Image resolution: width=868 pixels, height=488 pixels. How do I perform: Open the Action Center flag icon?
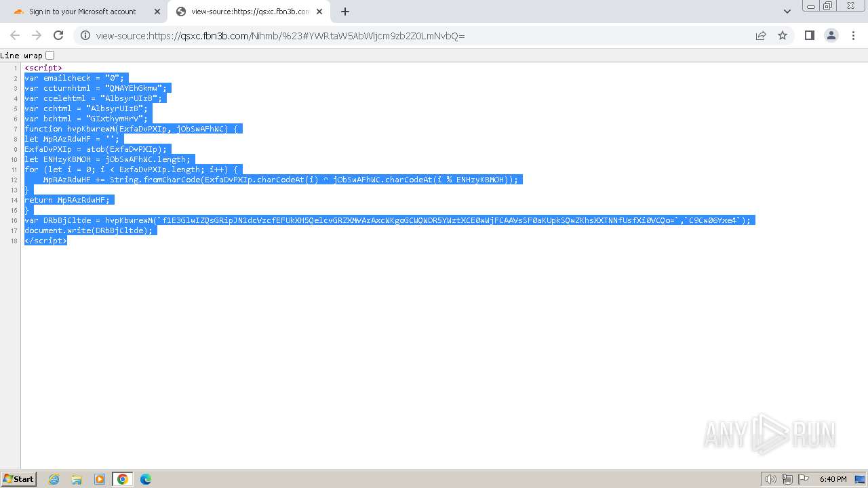point(803,479)
